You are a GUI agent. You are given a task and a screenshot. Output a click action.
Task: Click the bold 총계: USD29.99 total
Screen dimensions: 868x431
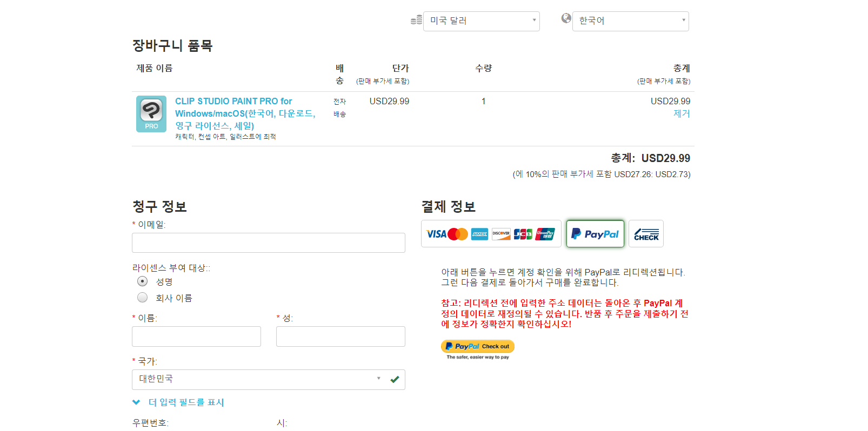coord(650,158)
